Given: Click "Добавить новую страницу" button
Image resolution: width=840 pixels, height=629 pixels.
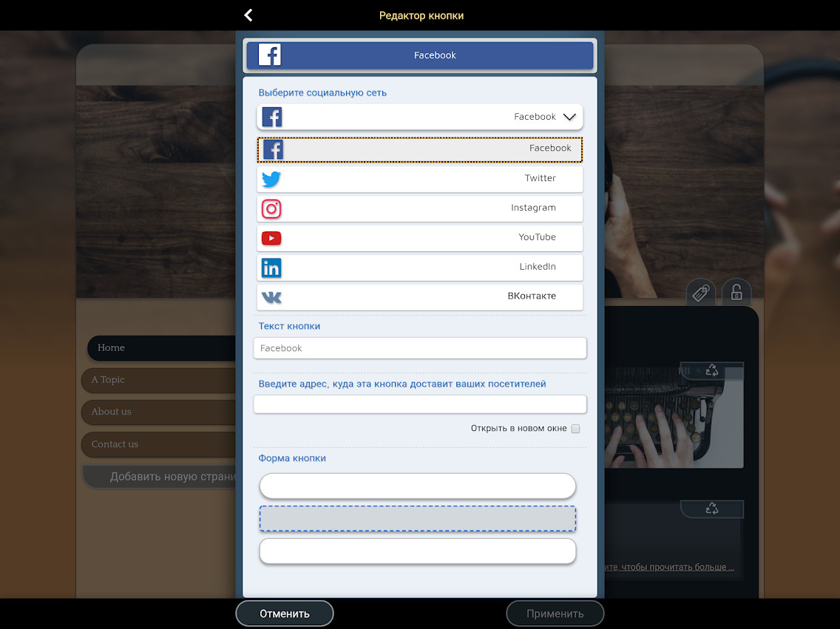Looking at the screenshot, I should coord(160,477).
